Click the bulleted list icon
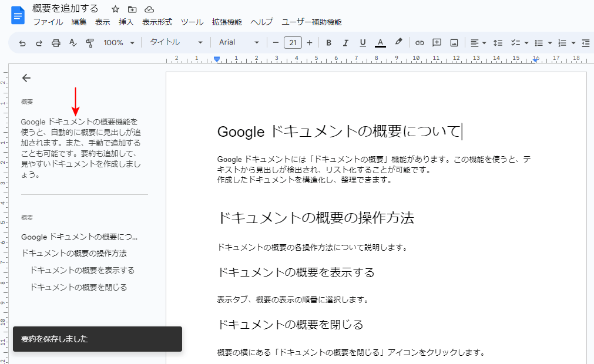594x364 pixels. pos(539,43)
